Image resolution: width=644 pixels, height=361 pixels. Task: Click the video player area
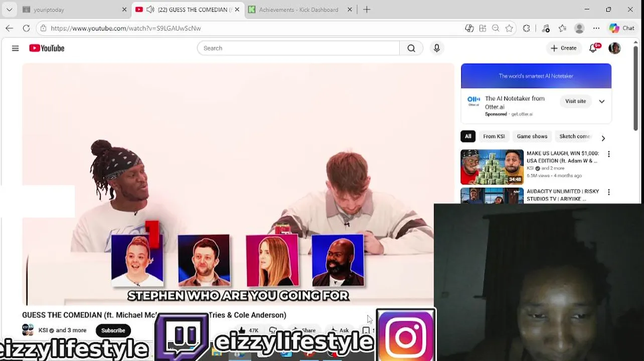[238, 184]
